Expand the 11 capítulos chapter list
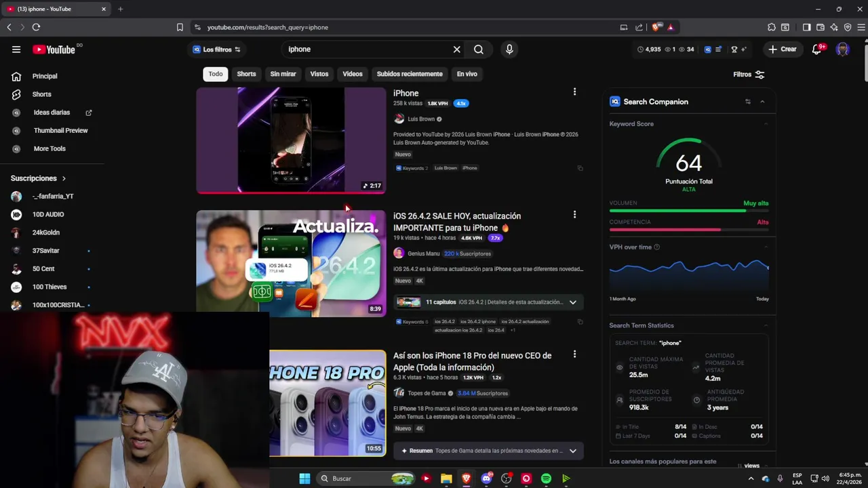This screenshot has height=488, width=868. (573, 302)
